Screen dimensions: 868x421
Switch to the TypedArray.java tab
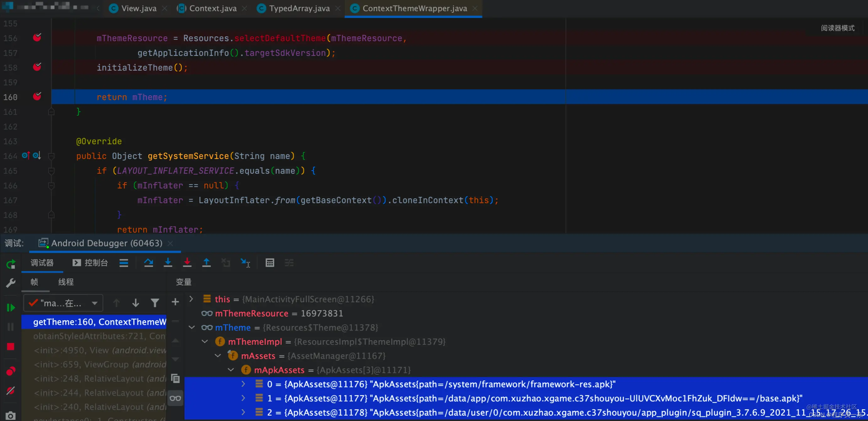tap(299, 8)
